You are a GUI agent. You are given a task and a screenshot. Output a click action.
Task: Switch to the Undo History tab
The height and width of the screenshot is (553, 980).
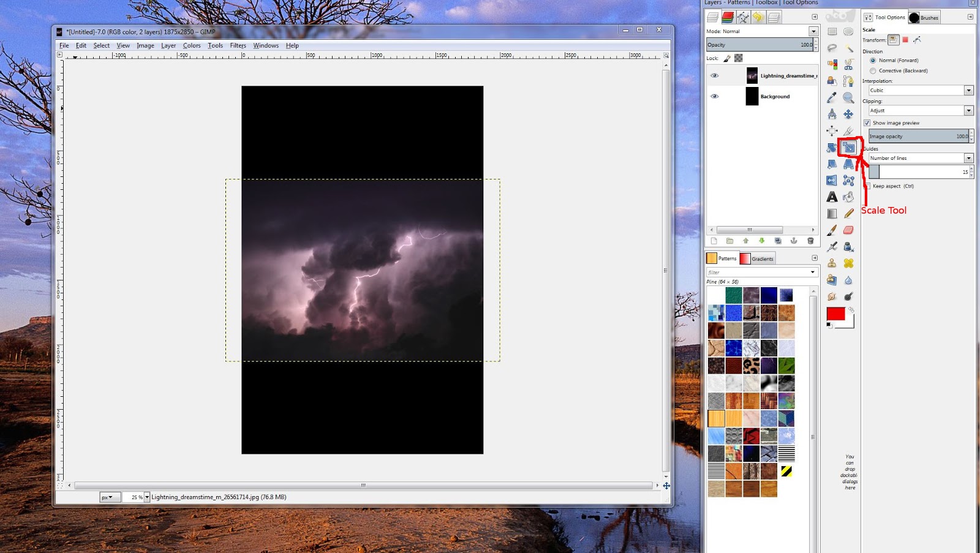[758, 17]
